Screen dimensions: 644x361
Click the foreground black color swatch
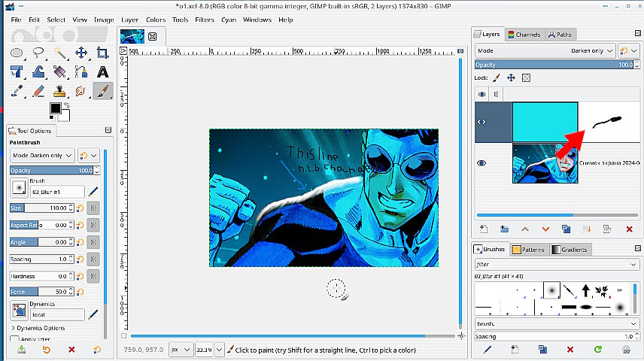point(55,109)
